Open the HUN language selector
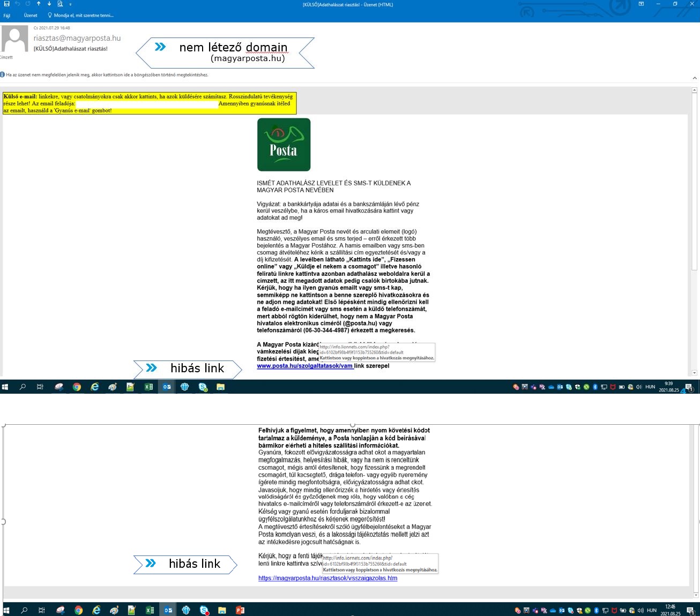This screenshot has height=616, width=700. point(650,387)
